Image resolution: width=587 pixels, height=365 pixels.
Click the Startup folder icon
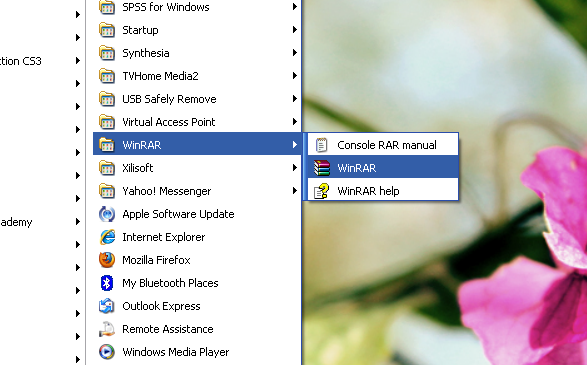pos(107,30)
